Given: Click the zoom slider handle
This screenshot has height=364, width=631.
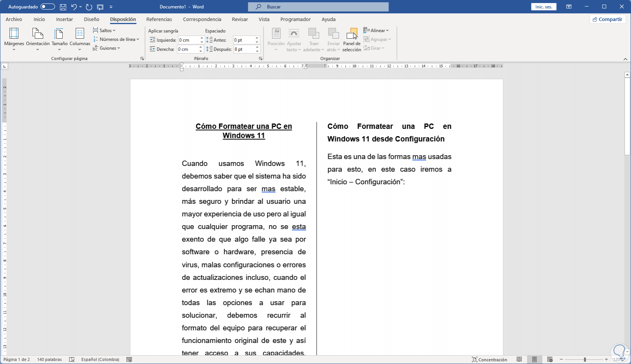Looking at the screenshot, I should (585, 359).
